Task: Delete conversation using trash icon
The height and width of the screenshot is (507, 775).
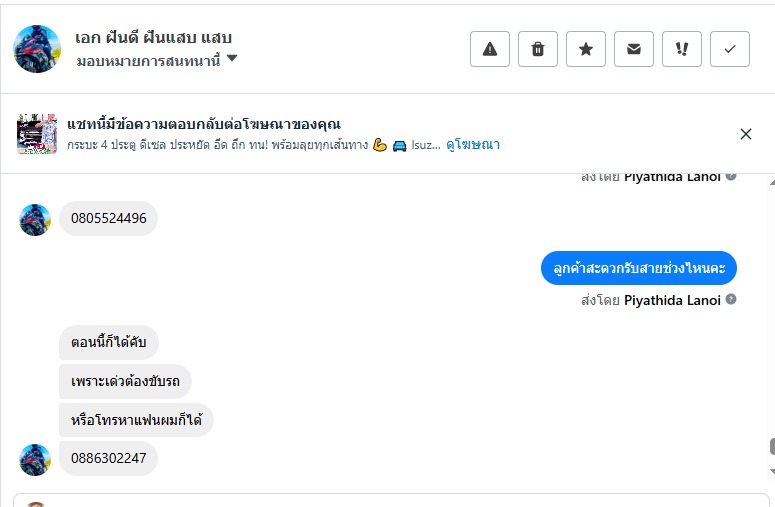Action: (x=538, y=49)
